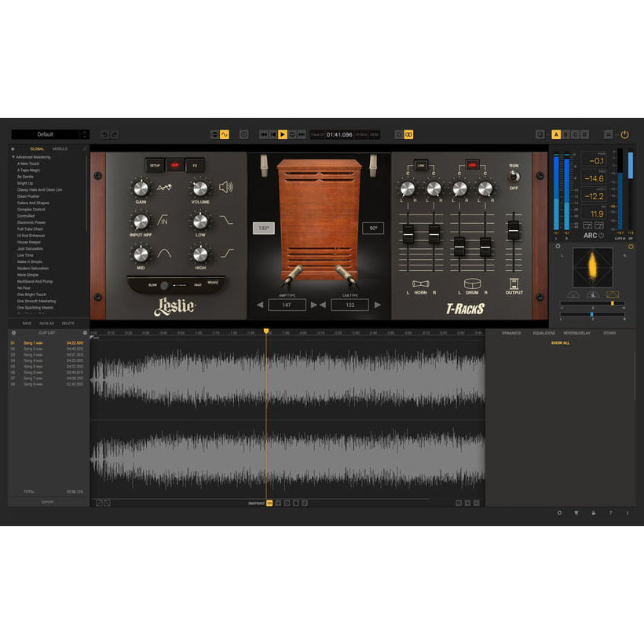The width and height of the screenshot is (644, 644).
Task: Click the GAIN knob
Action: pyautogui.click(x=141, y=188)
